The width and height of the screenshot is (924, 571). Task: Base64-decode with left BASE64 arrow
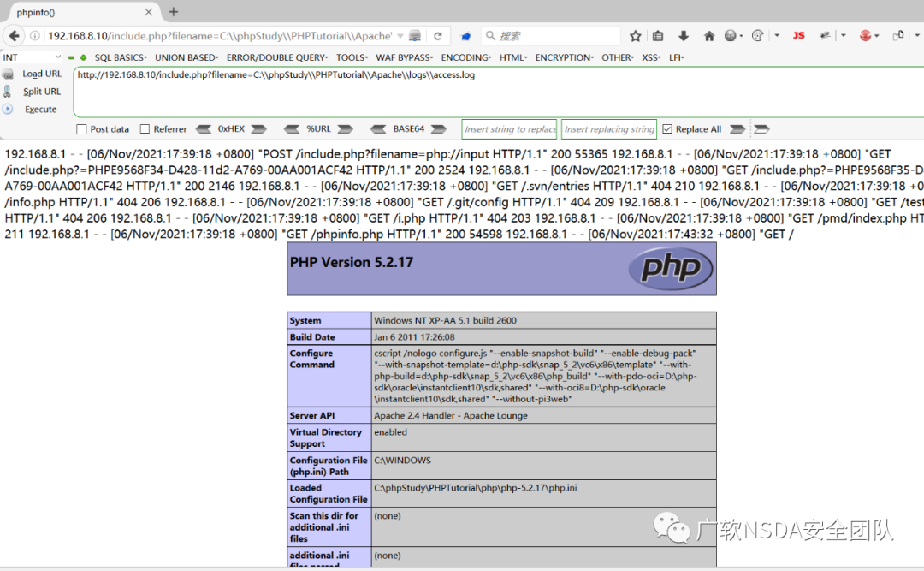[x=378, y=129]
